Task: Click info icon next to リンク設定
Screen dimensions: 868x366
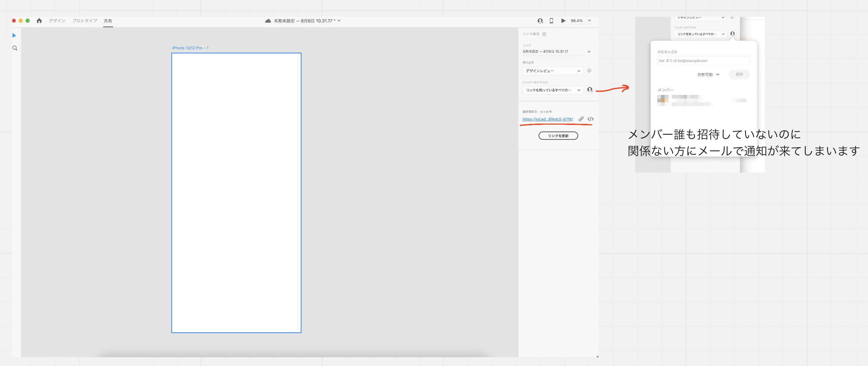Action: [544, 34]
